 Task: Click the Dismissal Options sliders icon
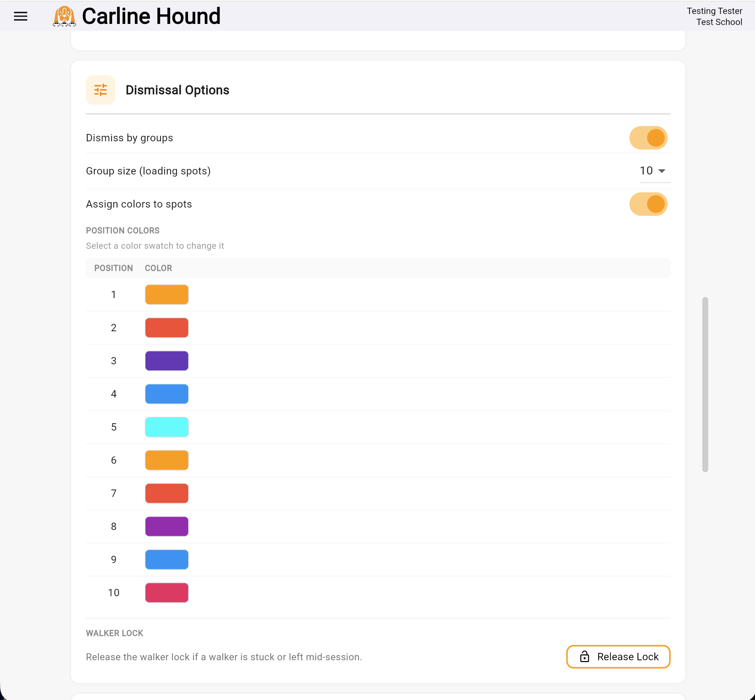(x=101, y=90)
